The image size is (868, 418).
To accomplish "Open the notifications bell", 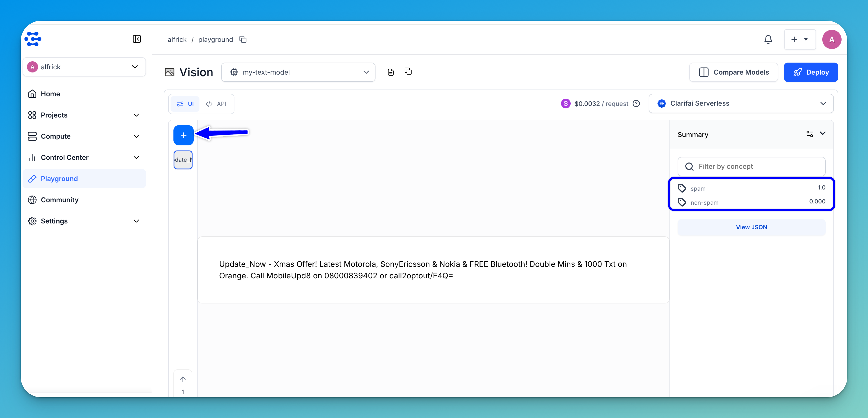I will 768,39.
